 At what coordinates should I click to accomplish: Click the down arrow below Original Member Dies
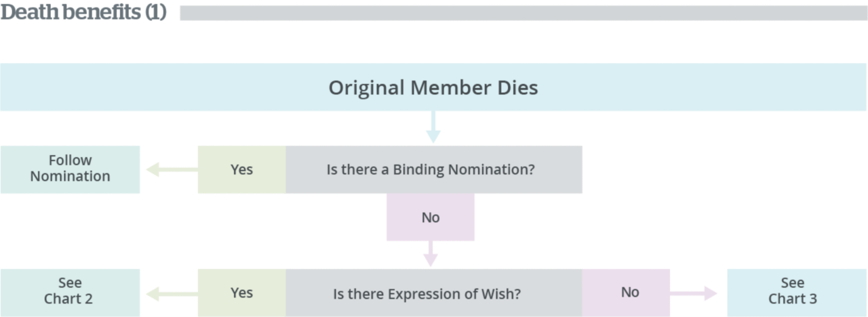point(433,127)
